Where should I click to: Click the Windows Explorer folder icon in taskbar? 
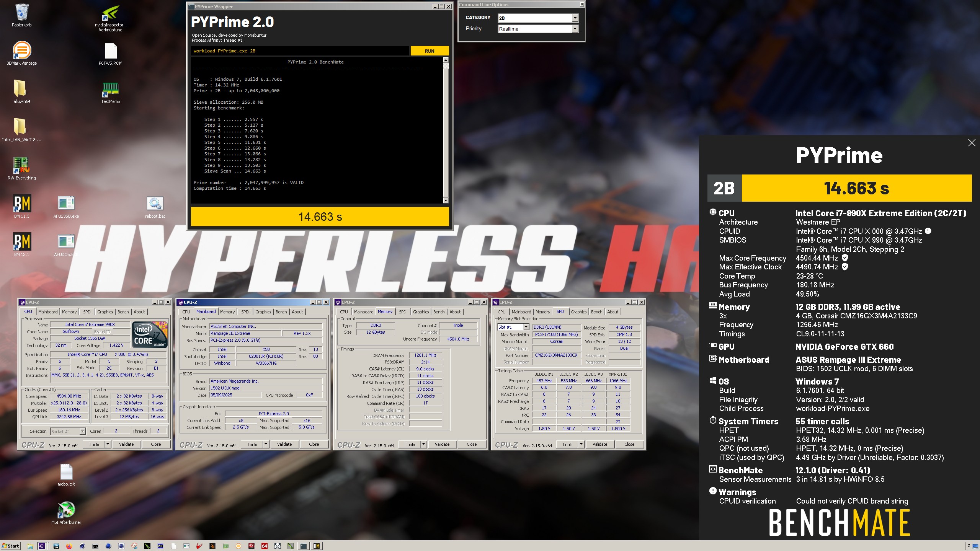[x=30, y=546]
